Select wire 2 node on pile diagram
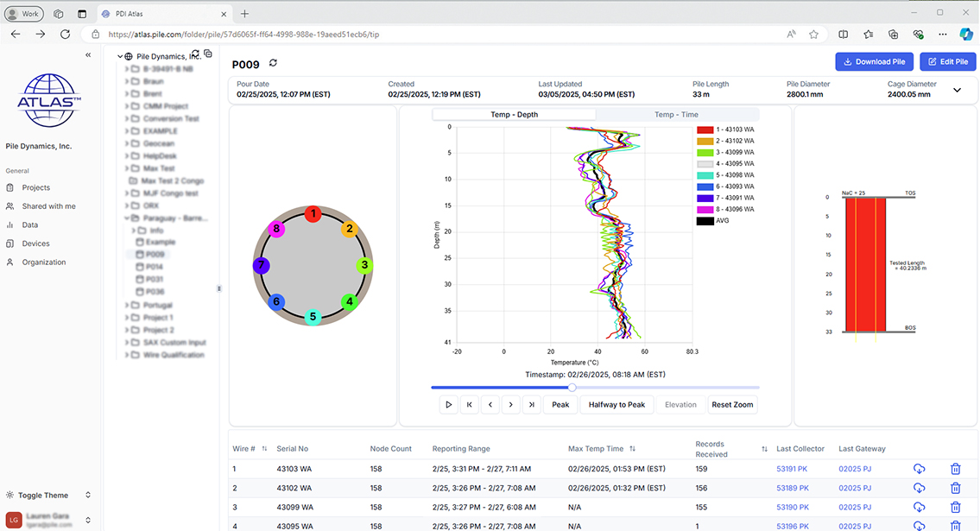This screenshot has height=531, width=980. (x=350, y=229)
